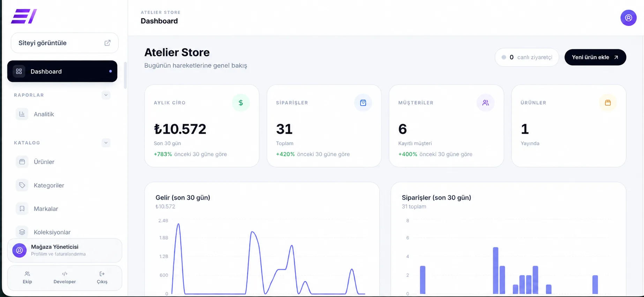Open the Ekip team shortcut
The height and width of the screenshot is (297, 644).
click(x=27, y=278)
